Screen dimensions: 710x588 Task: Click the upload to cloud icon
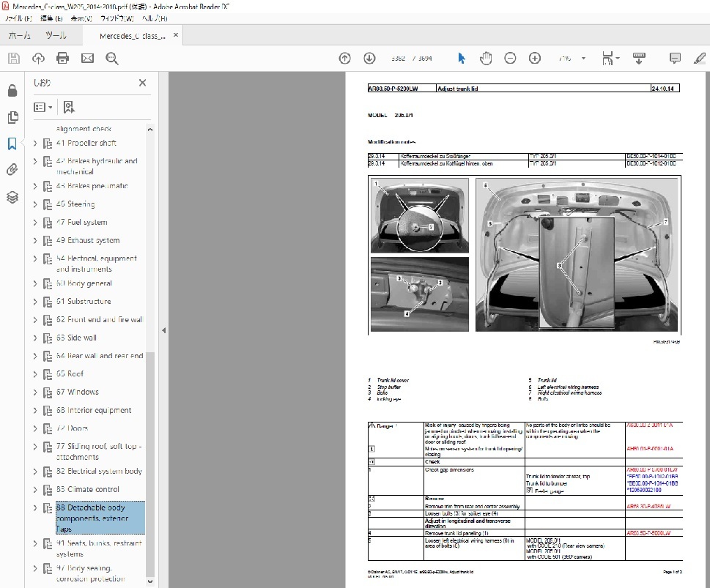click(39, 58)
